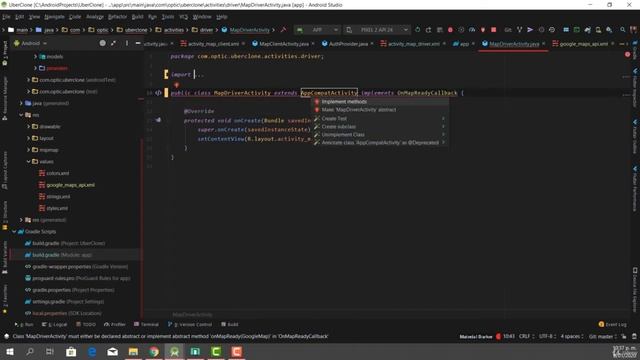Switch to activity_map_driver.xml tab
Screen dimensions: 640x360
(x=413, y=44)
